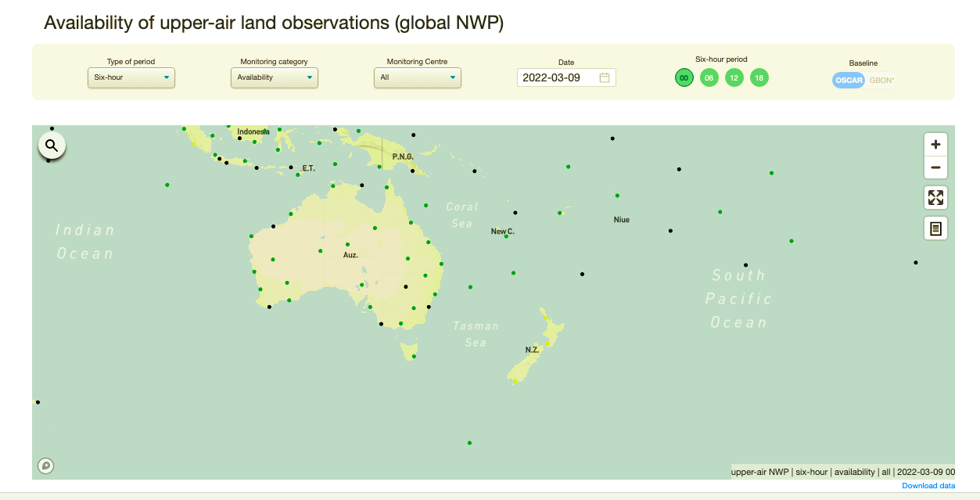
Task: Click the 'South Pacific Ocean' map label
Action: (739, 299)
